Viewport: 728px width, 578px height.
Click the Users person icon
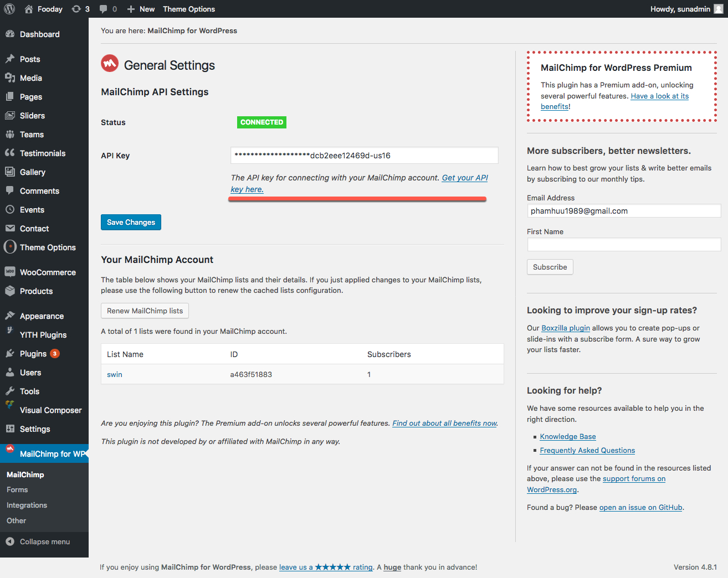pos(10,372)
